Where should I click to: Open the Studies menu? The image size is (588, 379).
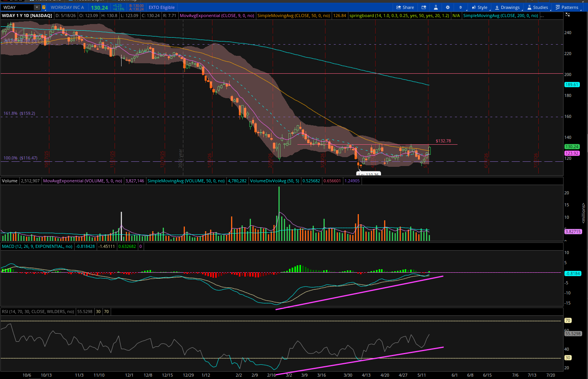point(538,7)
